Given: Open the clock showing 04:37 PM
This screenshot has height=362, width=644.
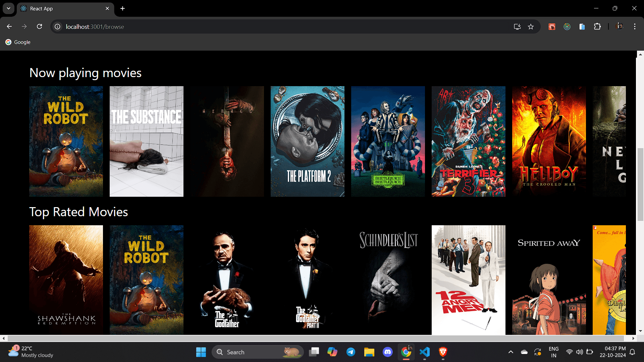Looking at the screenshot, I should pyautogui.click(x=612, y=352).
